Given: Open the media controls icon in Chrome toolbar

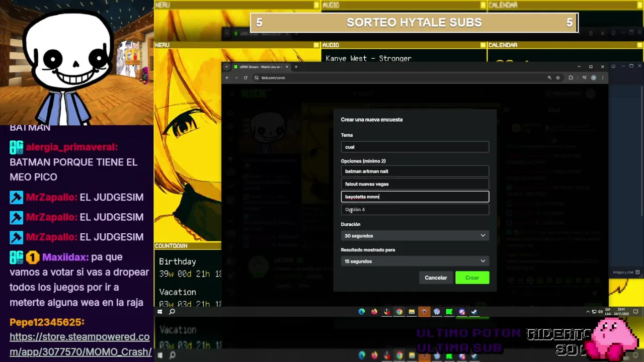Looking at the screenshot, I should pos(584,77).
